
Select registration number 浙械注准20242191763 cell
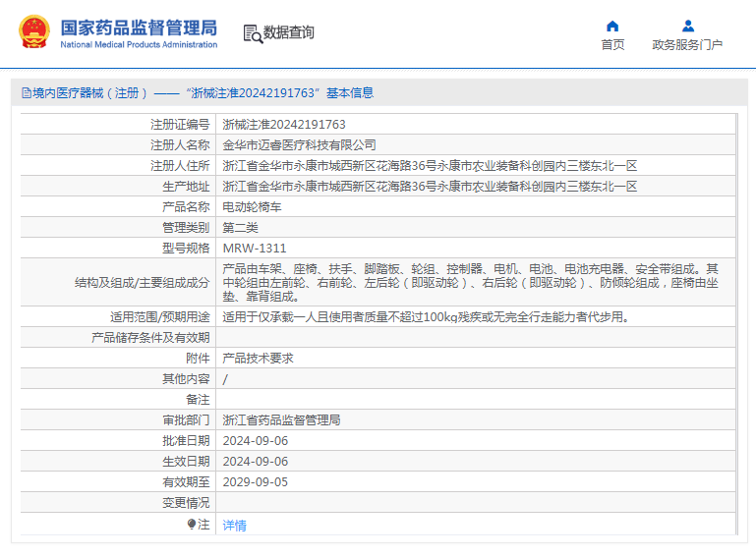tap(284, 125)
